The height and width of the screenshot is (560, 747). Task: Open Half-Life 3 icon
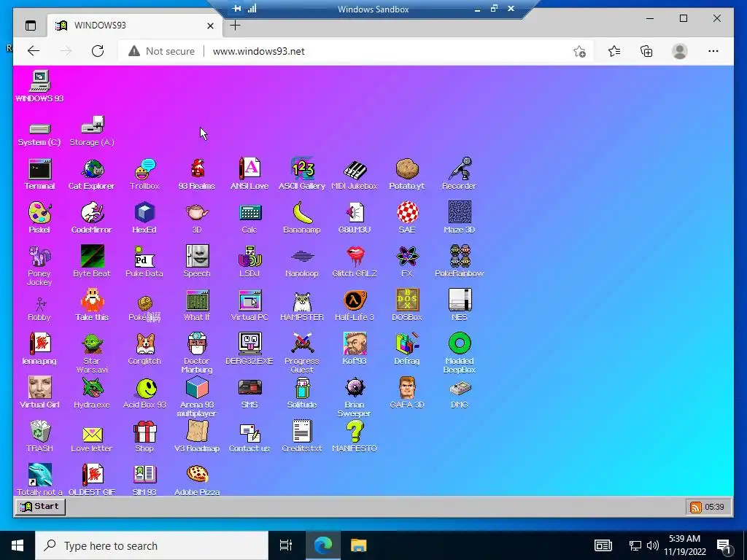coord(355,306)
